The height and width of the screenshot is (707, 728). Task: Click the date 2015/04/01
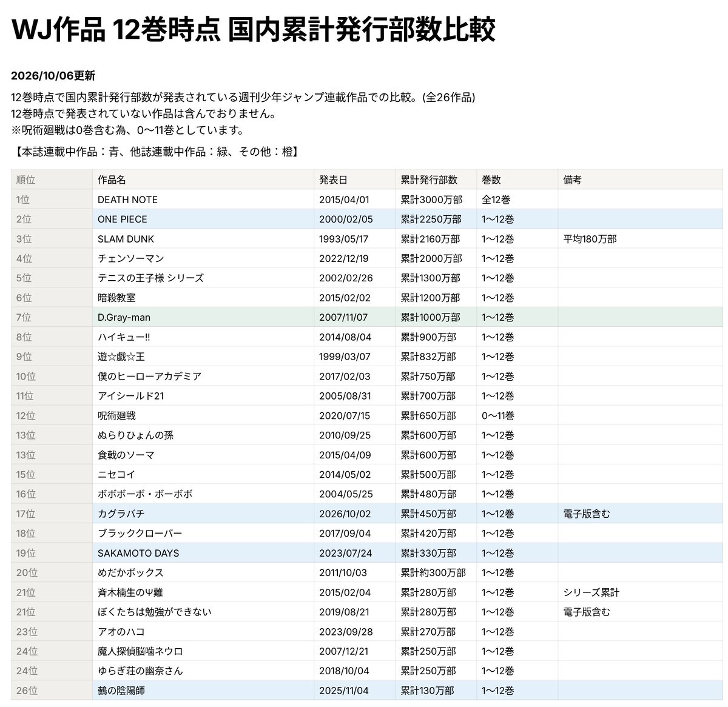(x=344, y=199)
